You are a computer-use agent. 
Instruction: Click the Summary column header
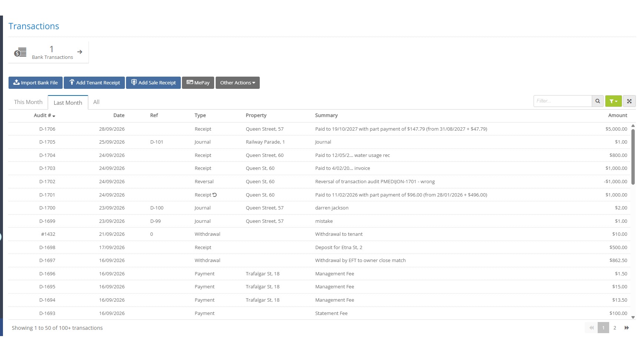pos(326,115)
